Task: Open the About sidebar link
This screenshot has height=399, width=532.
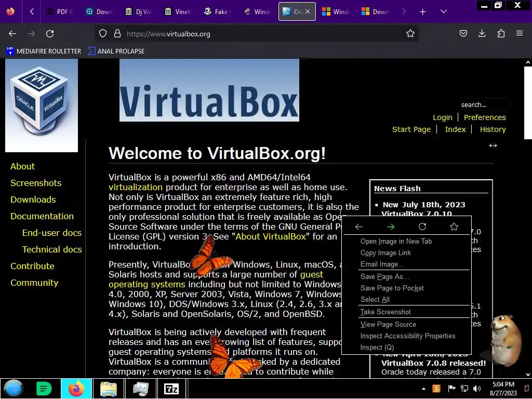Action: 22,166
